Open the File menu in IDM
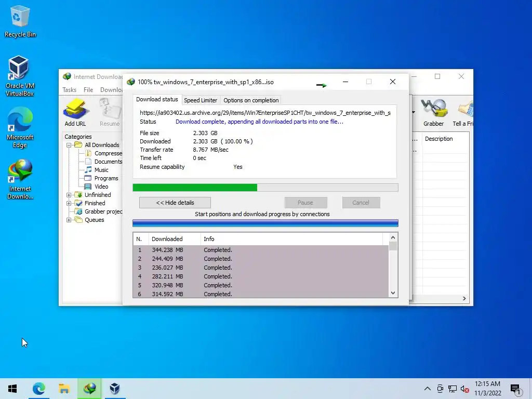The height and width of the screenshot is (399, 532). click(x=88, y=90)
